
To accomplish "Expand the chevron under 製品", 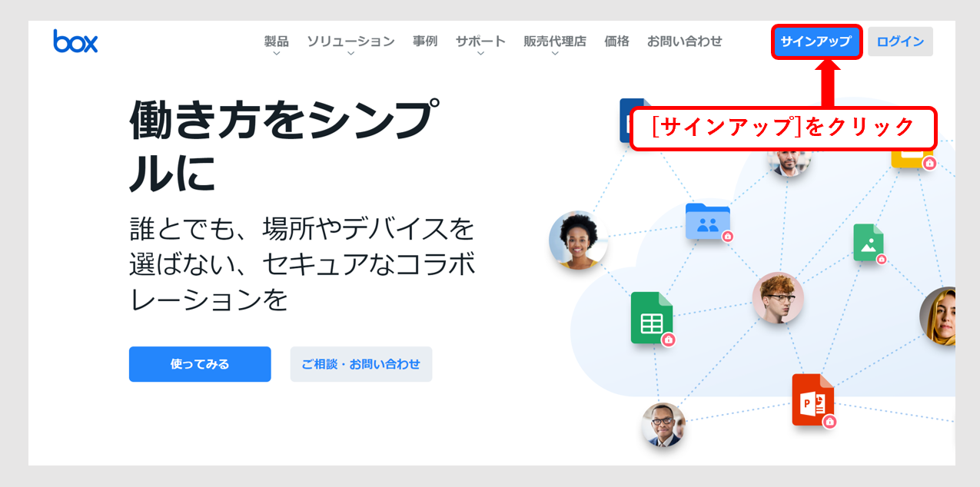I will (276, 54).
